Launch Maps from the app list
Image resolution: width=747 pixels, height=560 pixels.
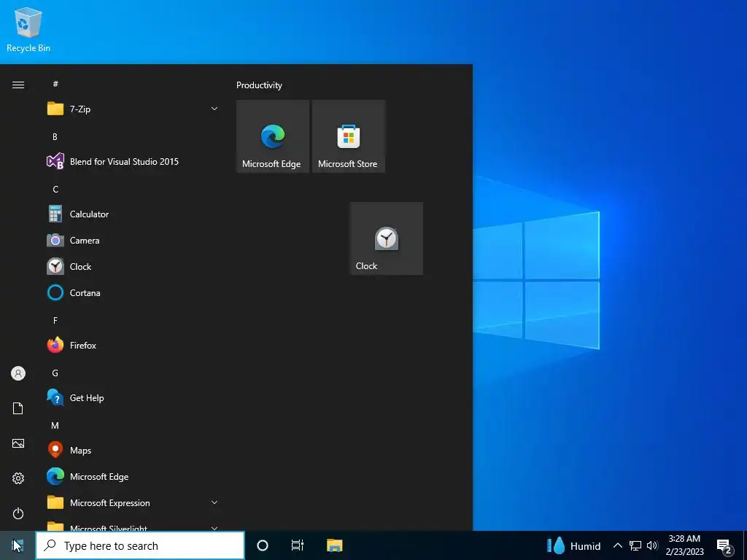coord(133,451)
